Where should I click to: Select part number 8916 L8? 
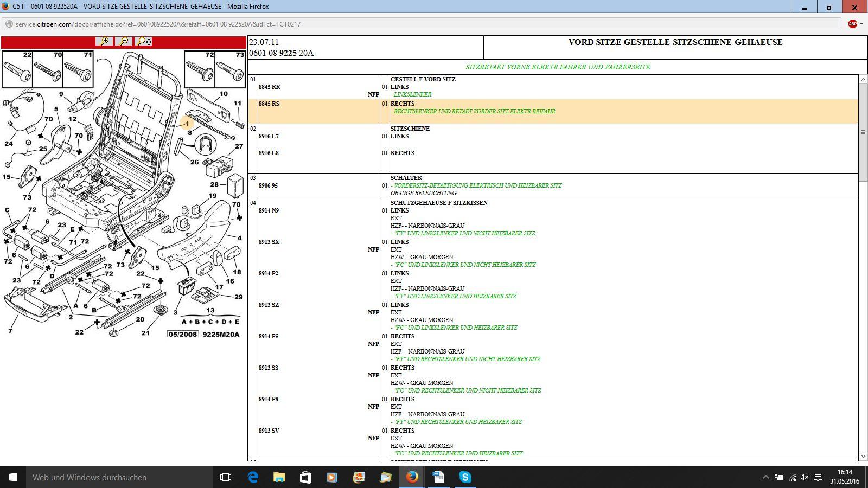pyautogui.click(x=269, y=153)
